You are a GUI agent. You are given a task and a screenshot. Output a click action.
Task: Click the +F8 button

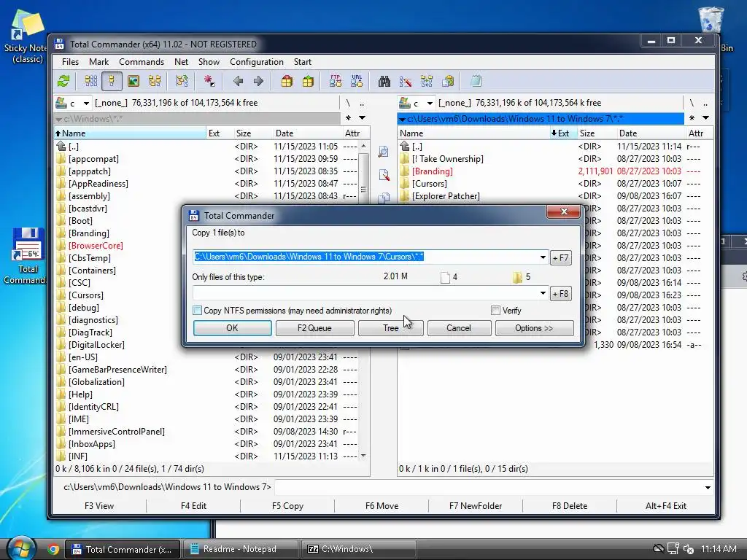[560, 294]
